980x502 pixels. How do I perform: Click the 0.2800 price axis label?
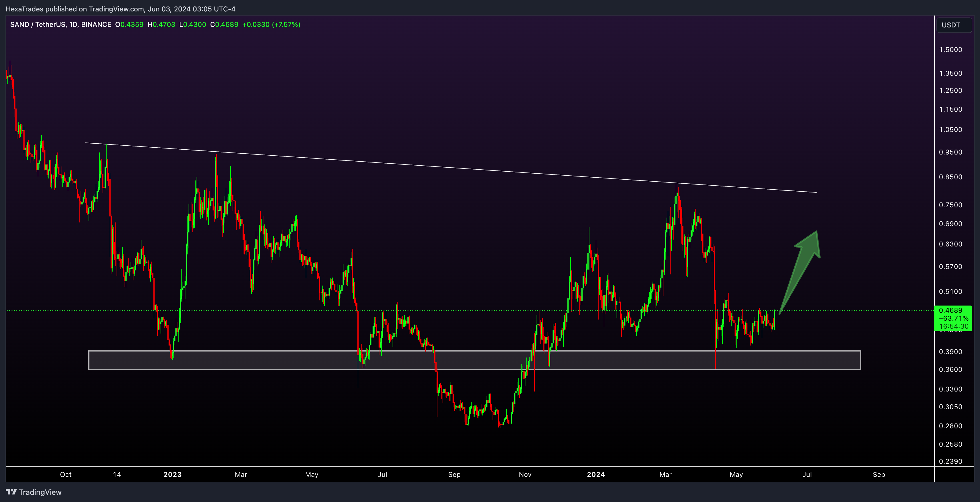click(x=950, y=426)
